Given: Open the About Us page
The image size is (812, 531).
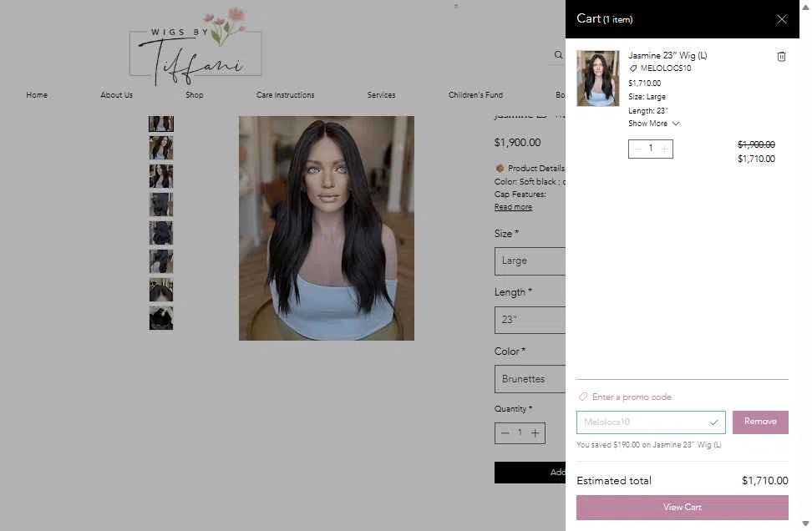Looking at the screenshot, I should tap(116, 95).
